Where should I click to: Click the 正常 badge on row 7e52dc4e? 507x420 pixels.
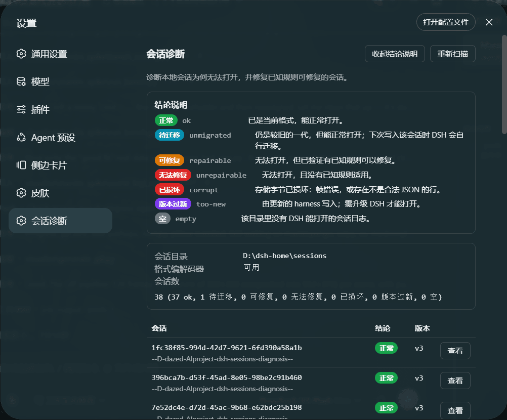coord(386,408)
